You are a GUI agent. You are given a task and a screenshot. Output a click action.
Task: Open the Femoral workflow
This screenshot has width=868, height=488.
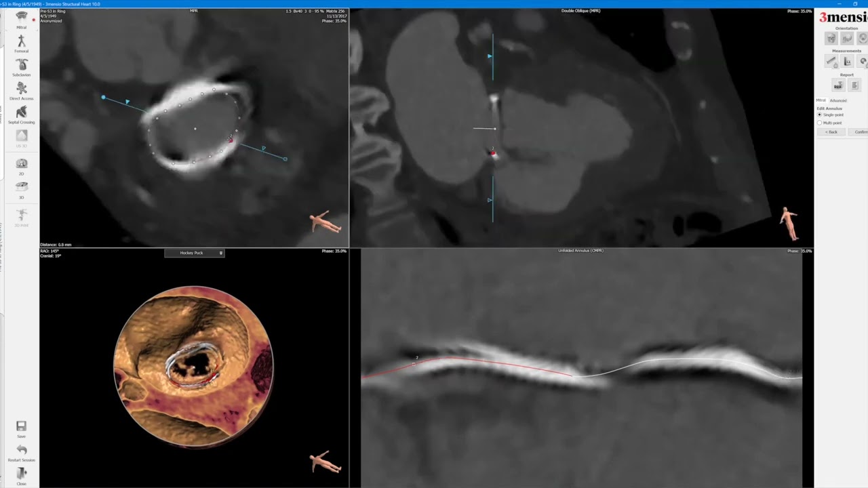click(x=21, y=41)
